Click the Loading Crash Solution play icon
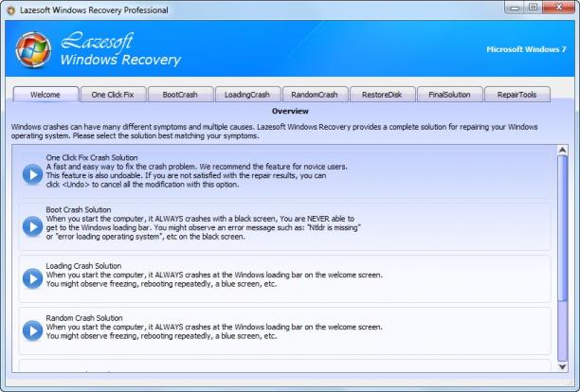The height and width of the screenshot is (392, 580). tap(32, 279)
